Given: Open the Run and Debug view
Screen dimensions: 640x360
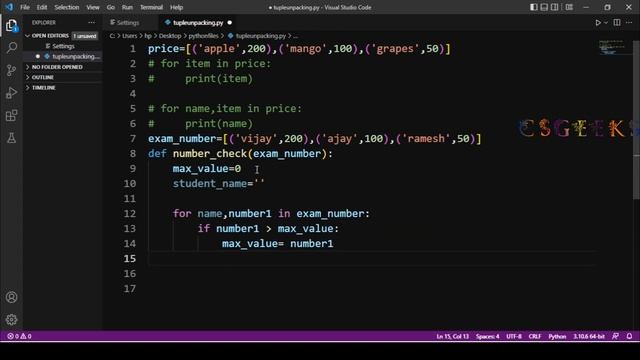Looking at the screenshot, I should point(11,93).
